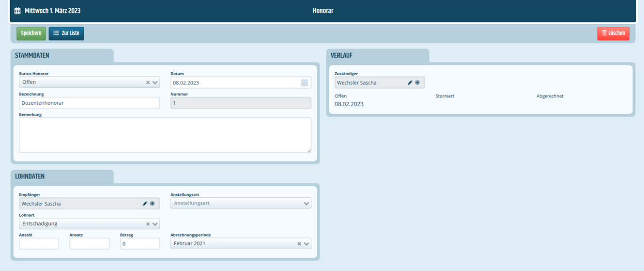644x271 pixels.
Task: Select the Stammdaten tab header
Action: click(62, 55)
